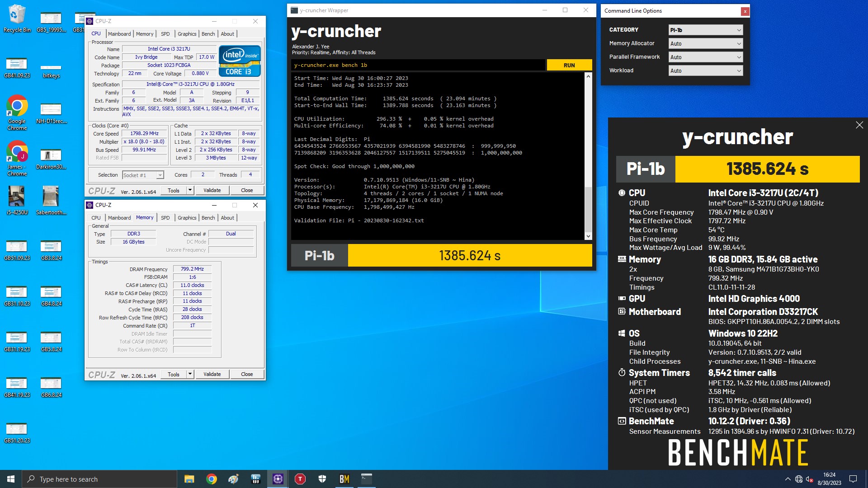
Task: Click the taskbar search box
Action: (99, 479)
